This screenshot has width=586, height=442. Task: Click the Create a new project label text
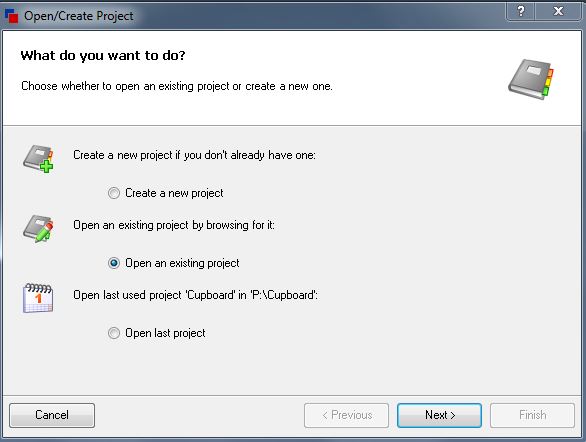coord(174,193)
